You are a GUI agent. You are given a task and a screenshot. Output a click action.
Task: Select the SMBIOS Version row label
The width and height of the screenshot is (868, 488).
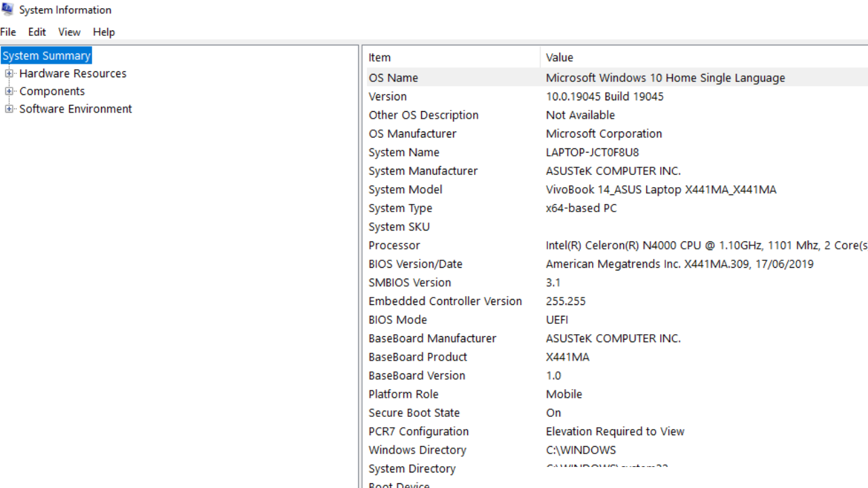tap(410, 283)
